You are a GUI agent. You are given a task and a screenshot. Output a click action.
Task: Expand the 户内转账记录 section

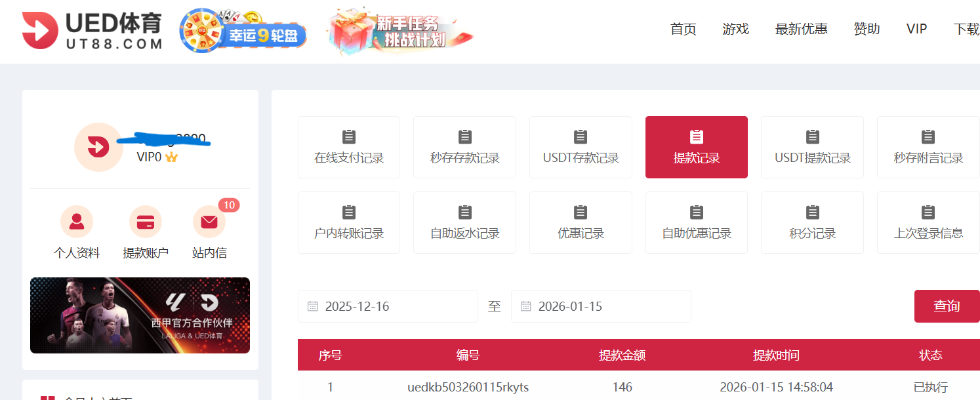point(348,222)
